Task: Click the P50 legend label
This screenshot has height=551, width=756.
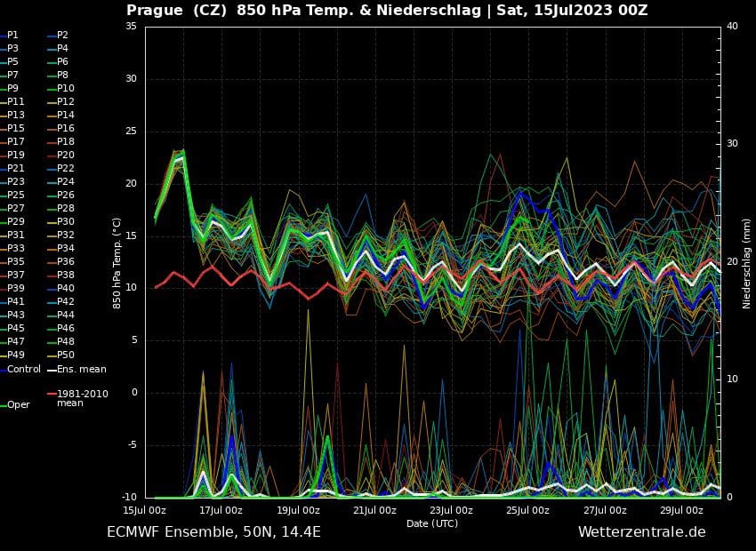Action: pyautogui.click(x=66, y=355)
